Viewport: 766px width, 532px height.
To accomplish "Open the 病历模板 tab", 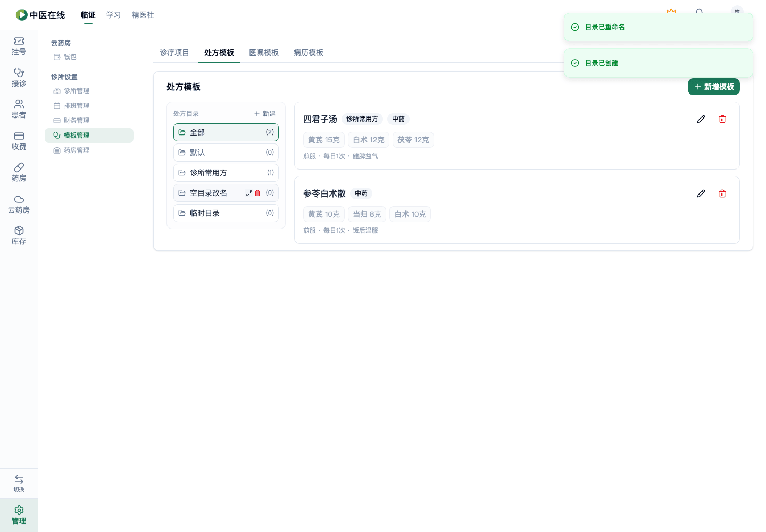I will click(x=309, y=53).
